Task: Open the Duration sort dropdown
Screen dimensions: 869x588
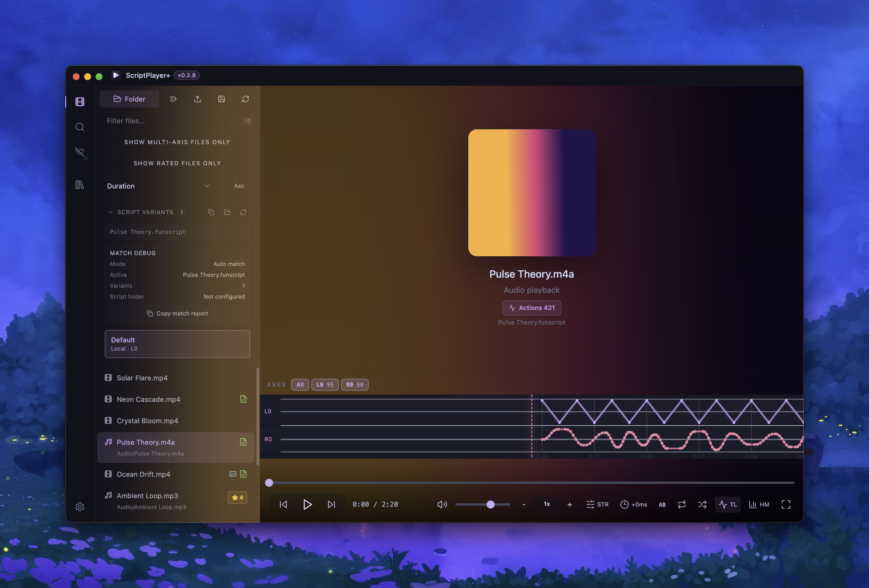Action: 159,186
